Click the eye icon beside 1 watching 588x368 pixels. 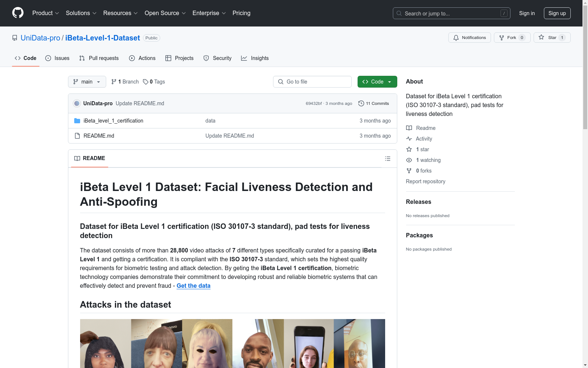click(x=409, y=160)
